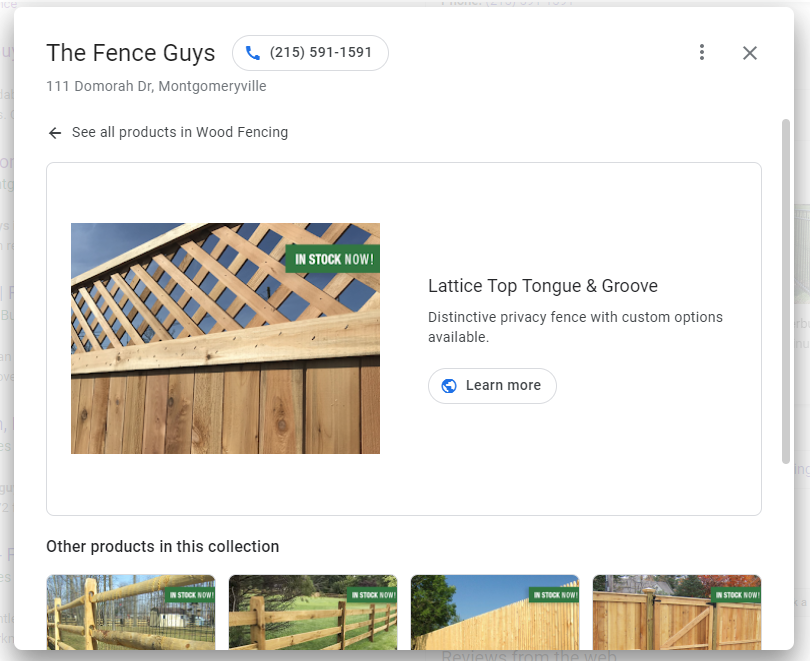The image size is (810, 661).
Task: Click the dialog's vertical scrollbar
Action: 785,290
